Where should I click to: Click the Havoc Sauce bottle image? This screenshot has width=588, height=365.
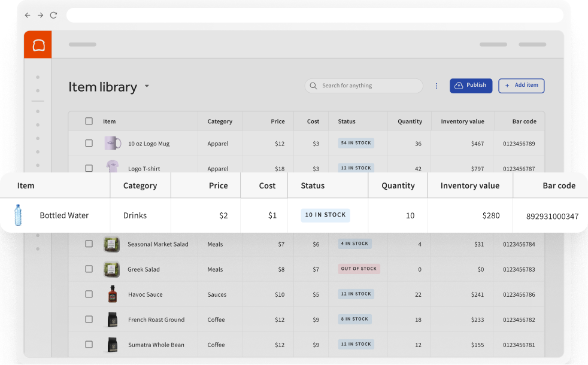coord(113,294)
